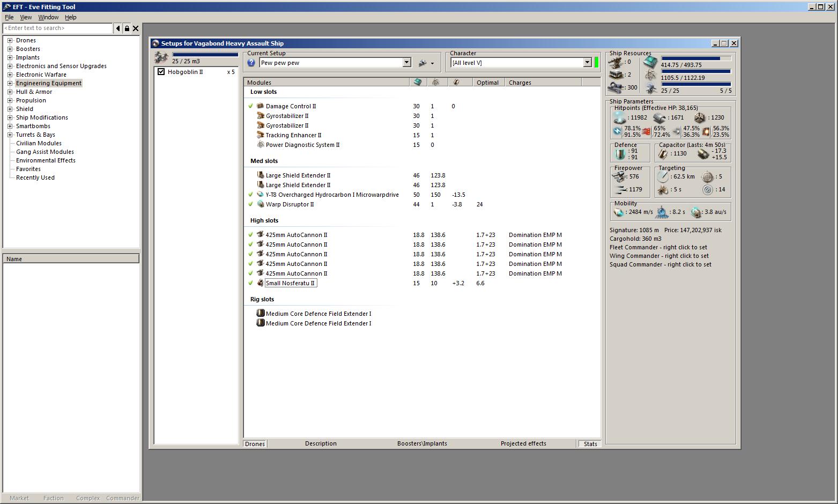838x504 pixels.
Task: Click the capacitor icon showing 1130
Action: pyautogui.click(x=663, y=154)
